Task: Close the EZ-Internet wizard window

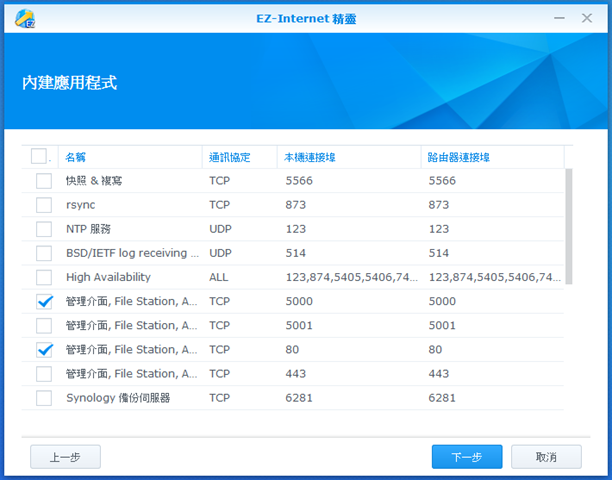Action: 587,18
